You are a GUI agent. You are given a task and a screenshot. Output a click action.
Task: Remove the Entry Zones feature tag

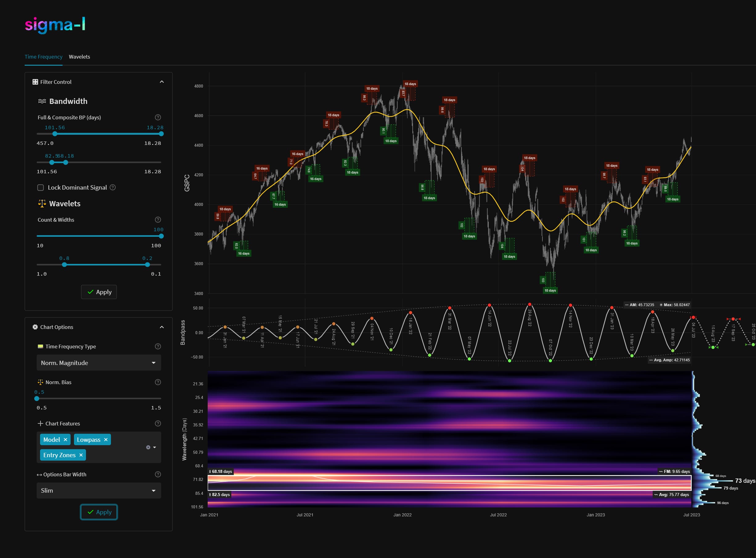coord(81,455)
